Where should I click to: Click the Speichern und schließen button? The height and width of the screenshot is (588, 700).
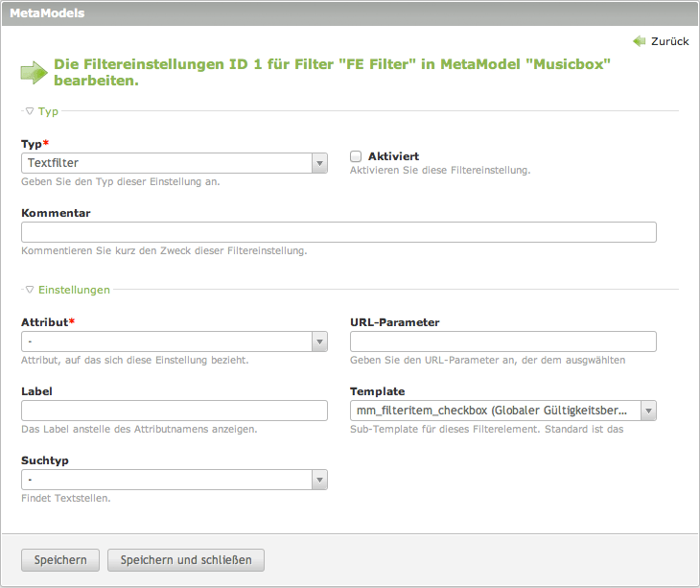(186, 560)
